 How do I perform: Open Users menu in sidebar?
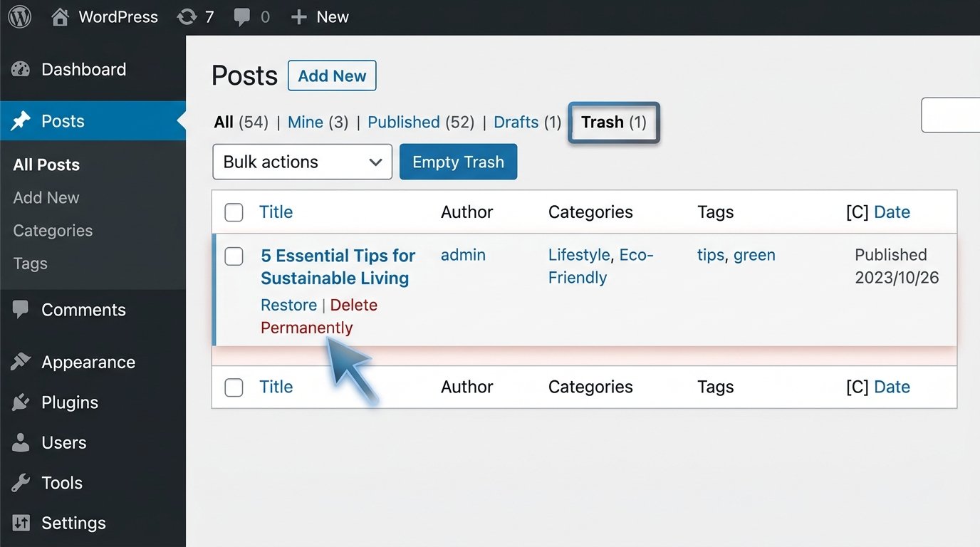pyautogui.click(x=64, y=442)
